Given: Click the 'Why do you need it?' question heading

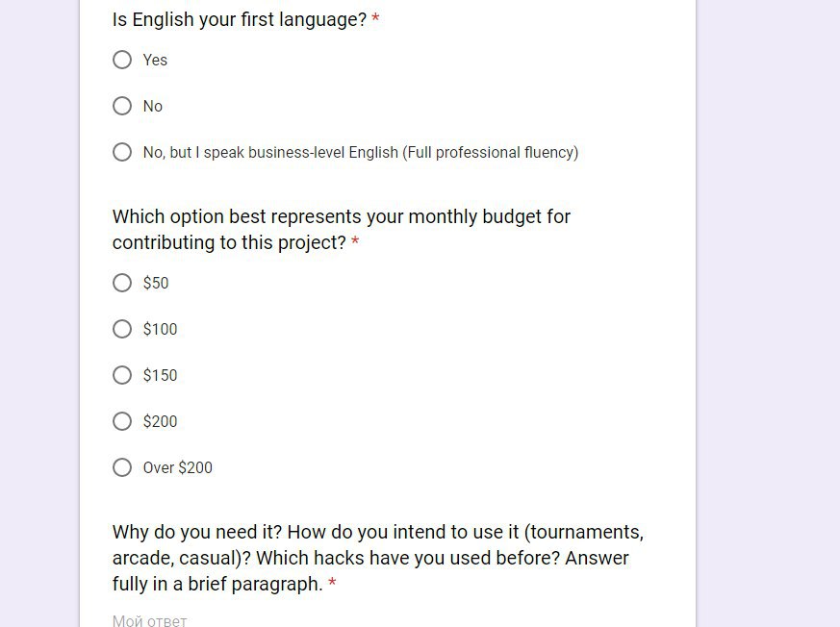Looking at the screenshot, I should click(378, 558).
